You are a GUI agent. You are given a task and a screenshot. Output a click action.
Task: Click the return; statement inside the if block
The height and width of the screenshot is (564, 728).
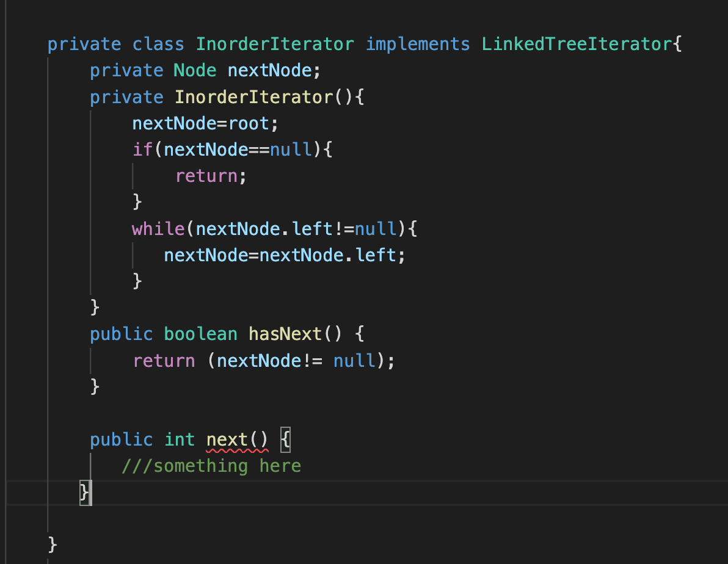(211, 176)
